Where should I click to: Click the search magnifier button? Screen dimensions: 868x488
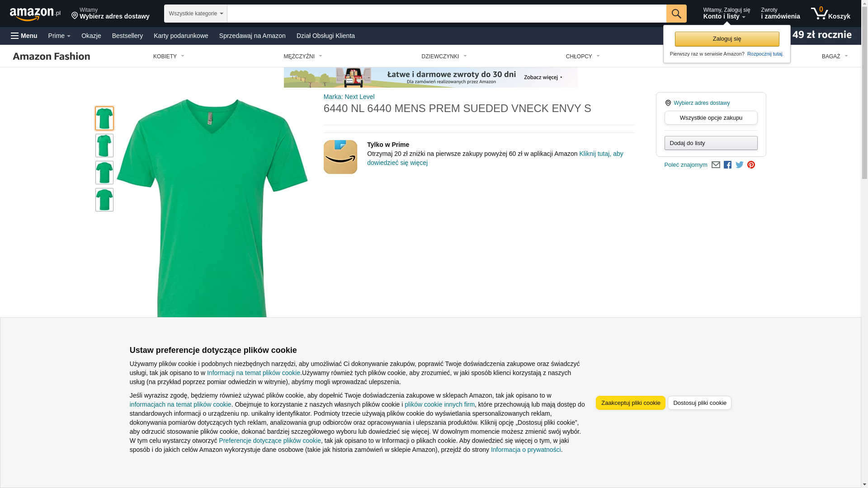[x=676, y=14]
